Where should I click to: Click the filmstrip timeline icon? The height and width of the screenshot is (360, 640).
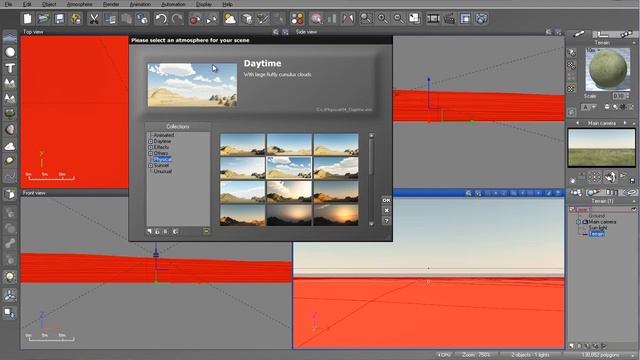433,19
